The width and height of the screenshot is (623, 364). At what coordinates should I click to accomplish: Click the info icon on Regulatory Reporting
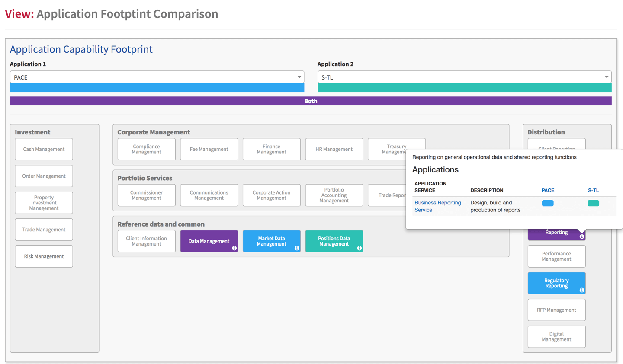pyautogui.click(x=581, y=290)
